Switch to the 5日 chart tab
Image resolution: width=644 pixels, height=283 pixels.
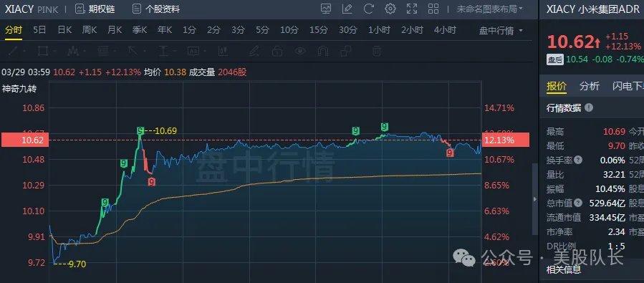pyautogui.click(x=39, y=30)
